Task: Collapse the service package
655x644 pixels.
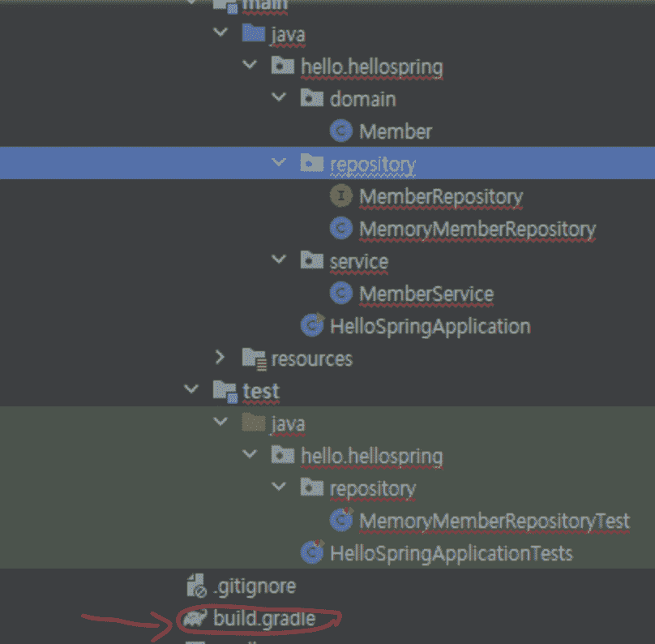Action: click(x=279, y=260)
